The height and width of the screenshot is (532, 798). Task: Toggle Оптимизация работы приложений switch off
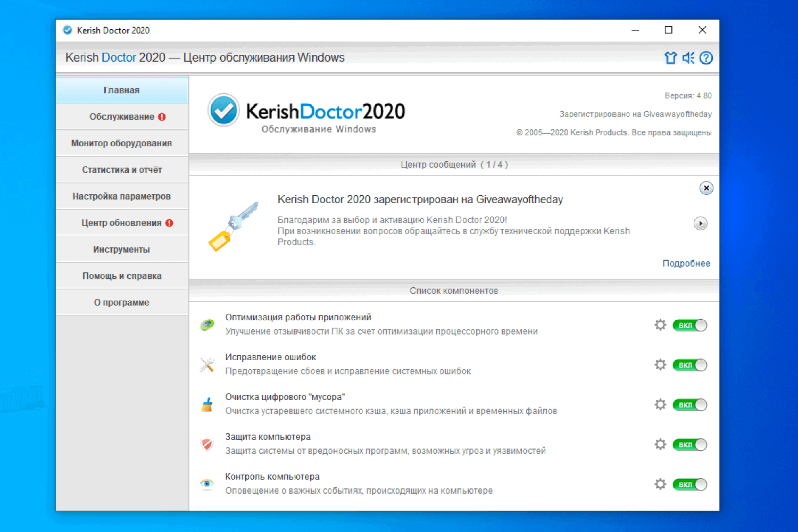tap(690, 325)
